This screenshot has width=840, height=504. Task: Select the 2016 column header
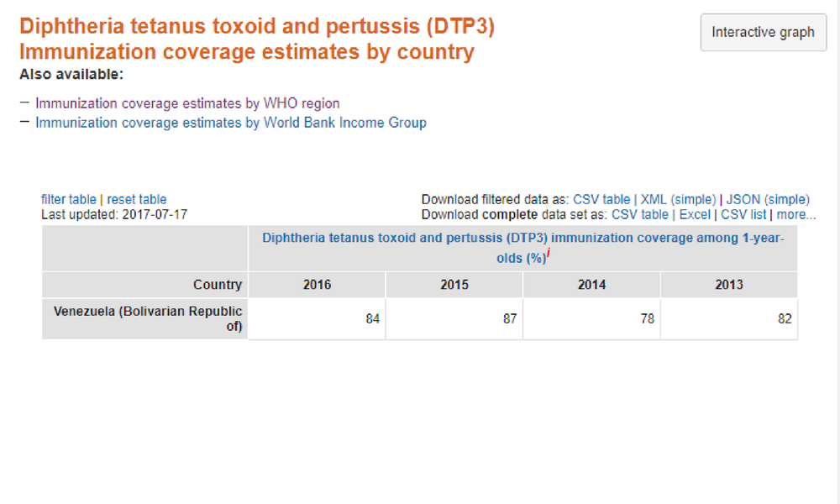coord(318,285)
